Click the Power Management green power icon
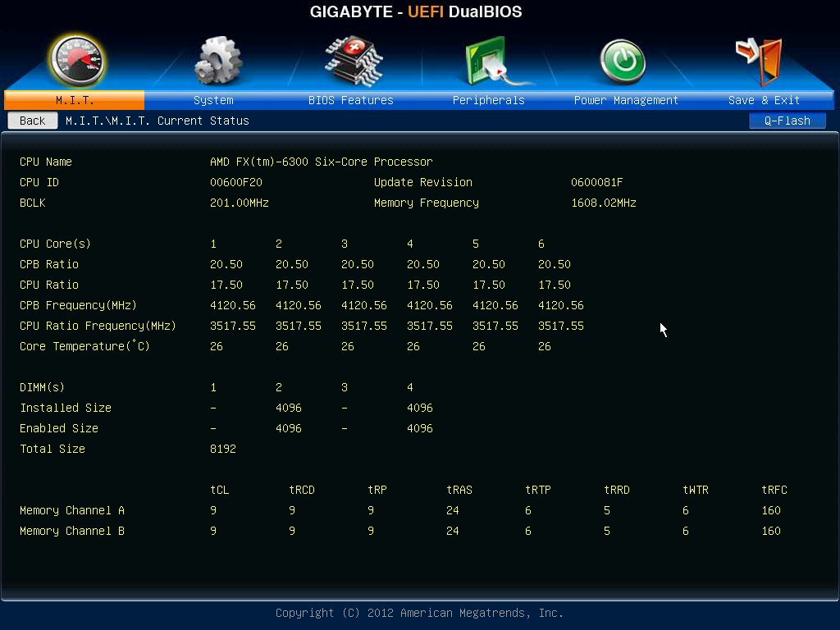This screenshot has height=630, width=840. (x=623, y=62)
